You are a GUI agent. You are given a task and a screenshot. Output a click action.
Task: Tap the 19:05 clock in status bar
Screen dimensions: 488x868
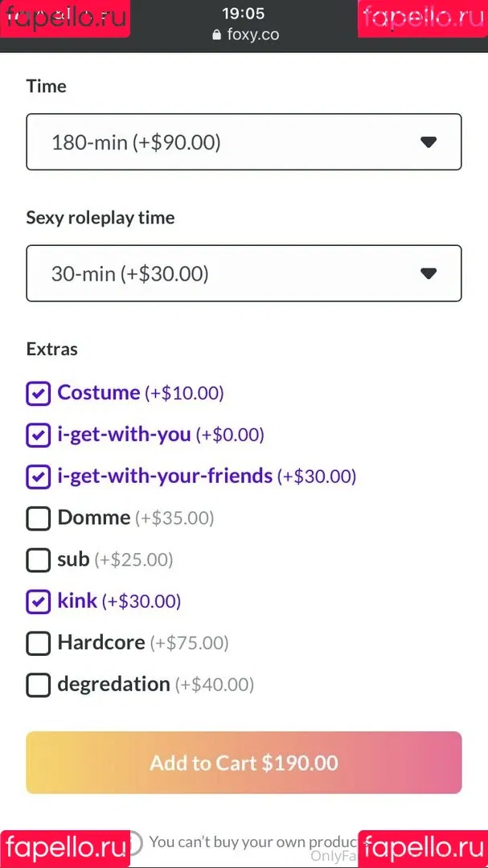point(243,13)
